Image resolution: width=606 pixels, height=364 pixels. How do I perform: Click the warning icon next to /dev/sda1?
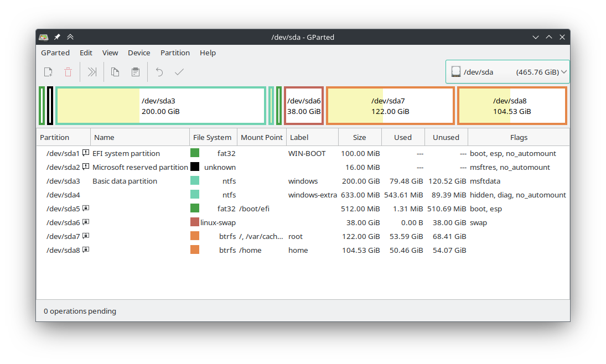86,153
